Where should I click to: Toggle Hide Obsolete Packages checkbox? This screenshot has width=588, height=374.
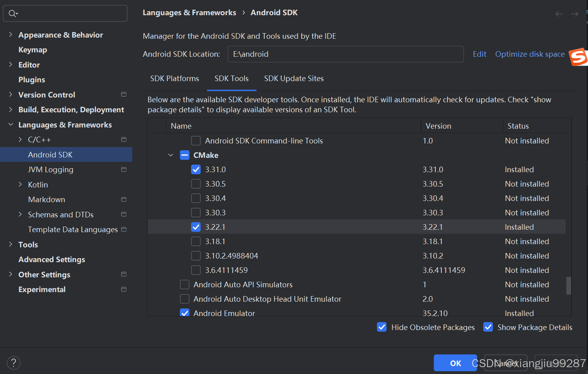(382, 327)
